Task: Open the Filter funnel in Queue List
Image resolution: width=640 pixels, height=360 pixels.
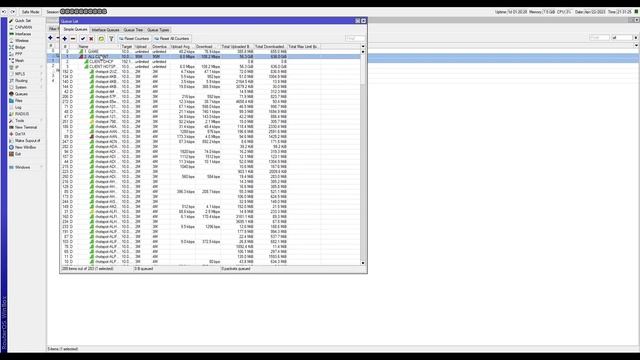Action: [111, 39]
